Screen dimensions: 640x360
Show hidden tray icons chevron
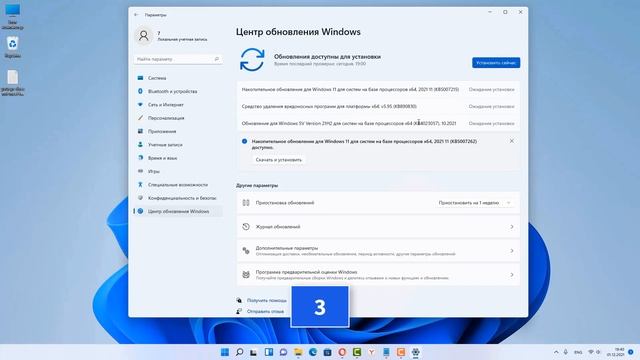(556, 352)
